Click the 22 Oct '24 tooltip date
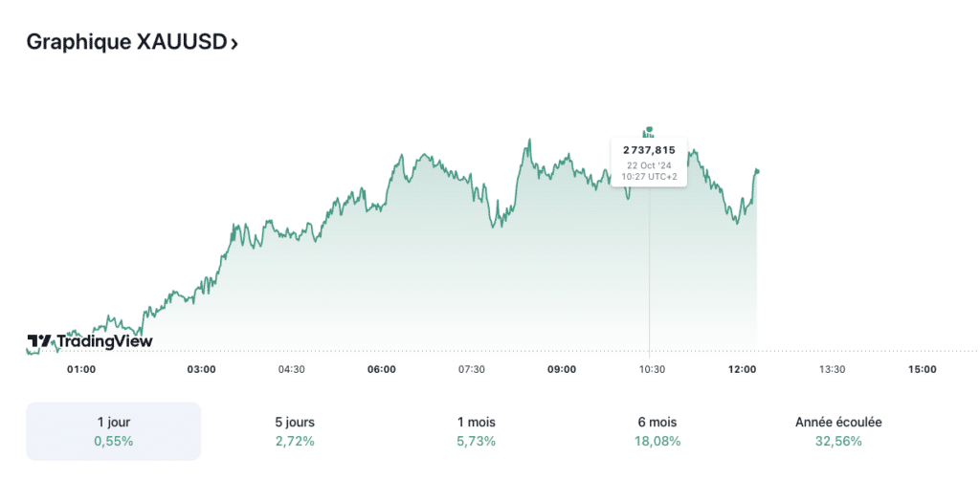 pyautogui.click(x=649, y=164)
